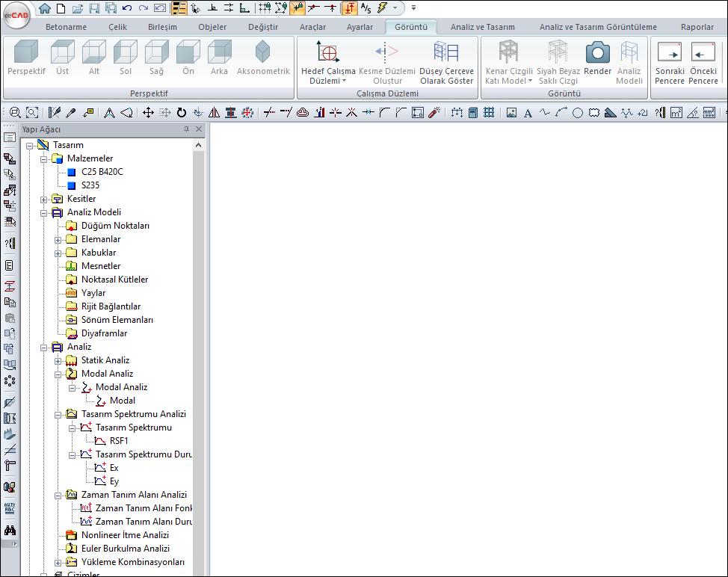The image size is (728, 577).
Task: Switch to Analiz ve Tasarım tab
Action: click(x=482, y=27)
